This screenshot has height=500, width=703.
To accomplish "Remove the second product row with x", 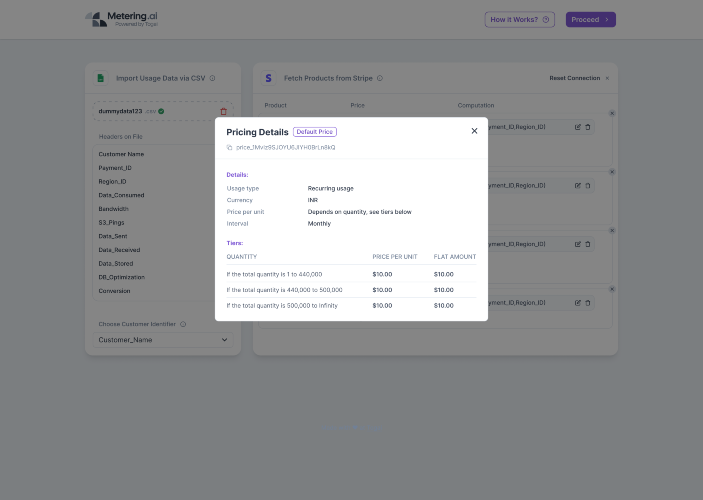I will [x=612, y=172].
